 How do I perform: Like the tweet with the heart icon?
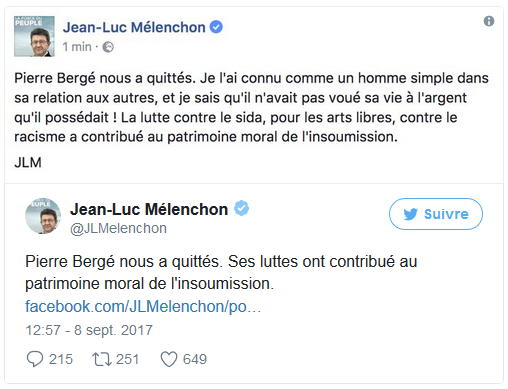[169, 359]
